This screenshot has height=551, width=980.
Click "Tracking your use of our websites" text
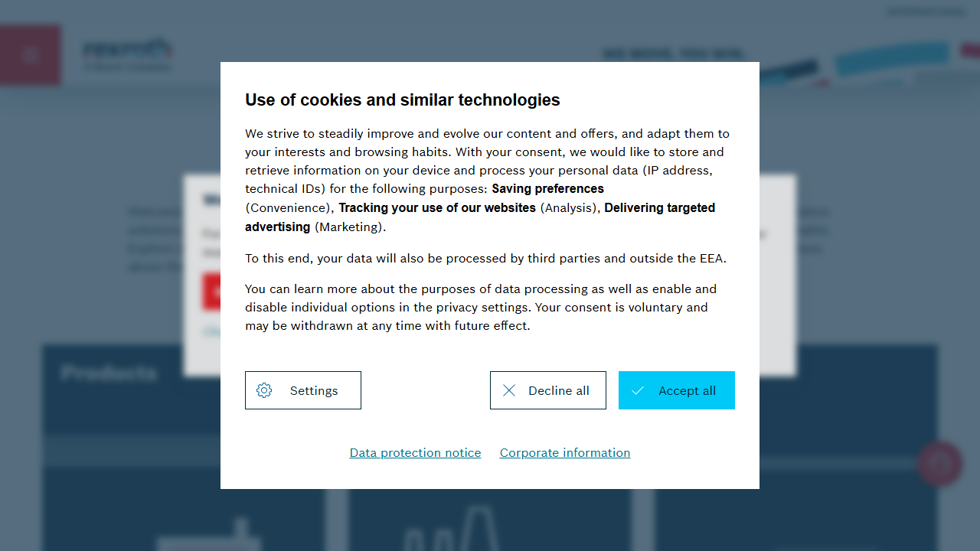tap(437, 208)
